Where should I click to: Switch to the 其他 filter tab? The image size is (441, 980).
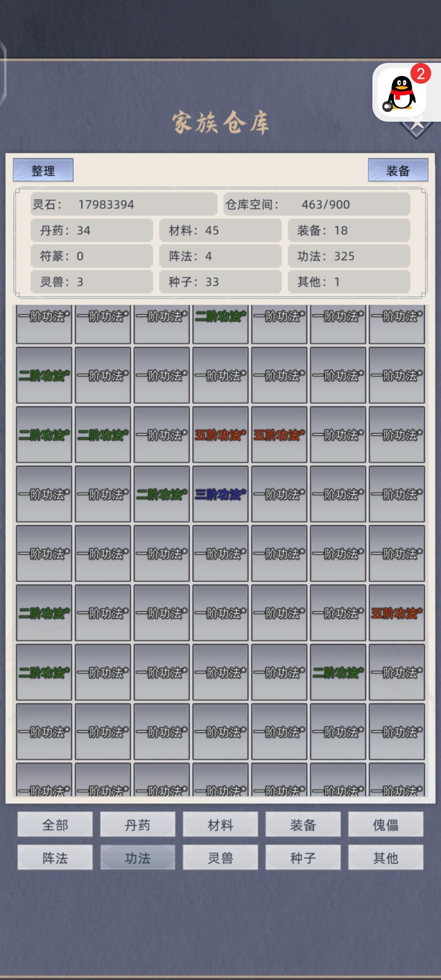(x=385, y=857)
